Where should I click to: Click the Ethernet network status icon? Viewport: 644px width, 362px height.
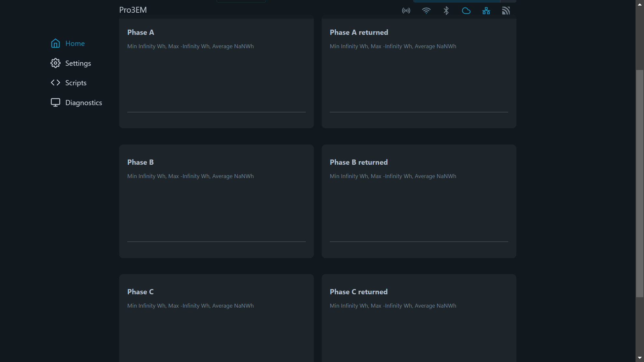click(486, 10)
